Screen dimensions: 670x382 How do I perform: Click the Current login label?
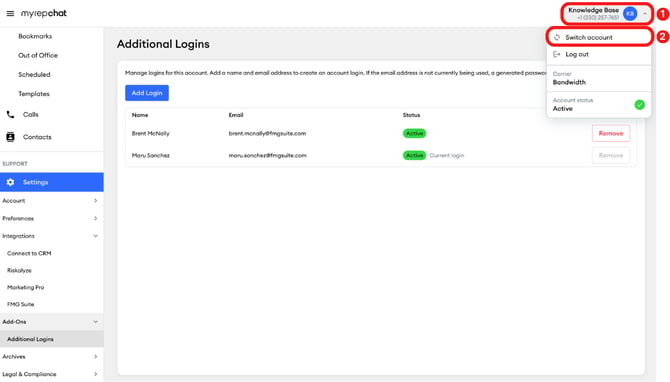(447, 155)
